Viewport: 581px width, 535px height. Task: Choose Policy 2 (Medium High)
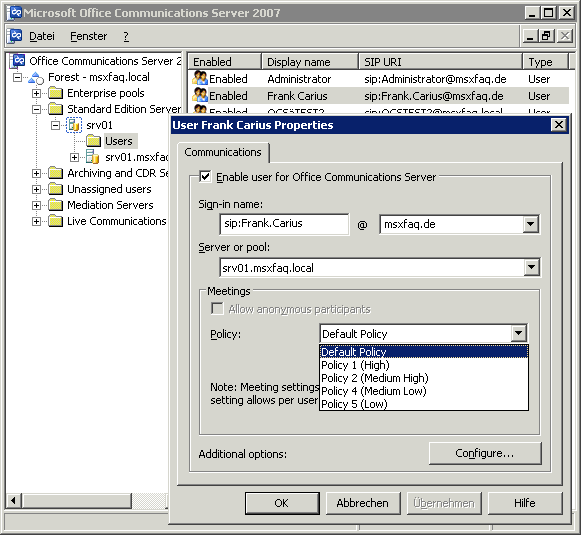(x=424, y=378)
